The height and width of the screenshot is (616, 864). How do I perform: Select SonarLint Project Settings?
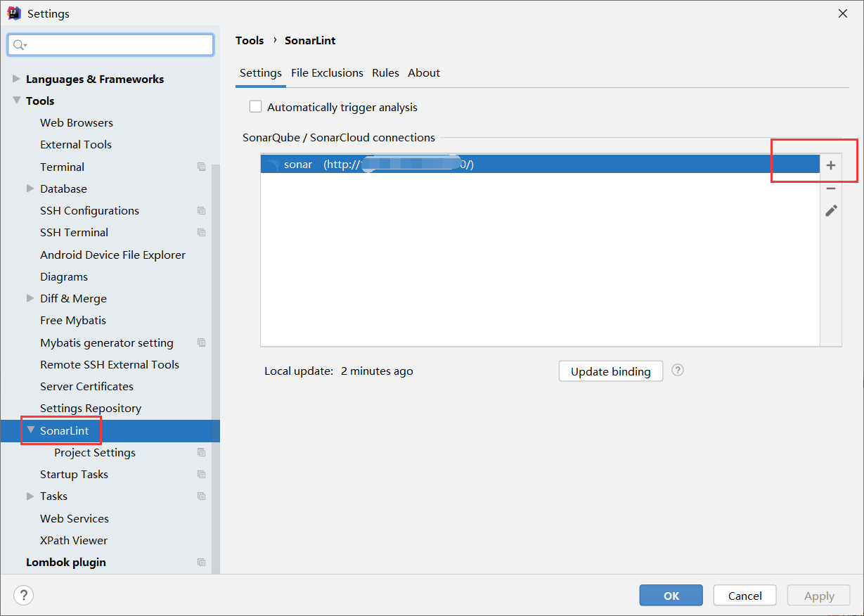click(95, 452)
